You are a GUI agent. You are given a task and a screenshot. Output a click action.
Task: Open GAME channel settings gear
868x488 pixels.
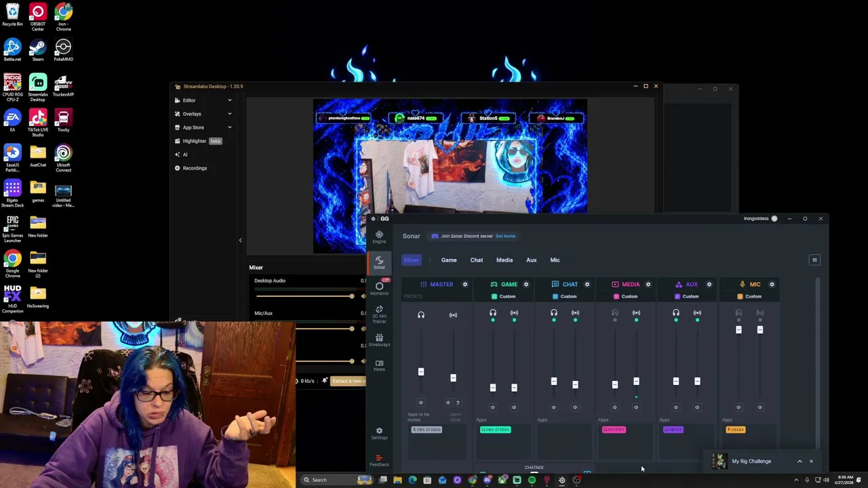pos(526,285)
